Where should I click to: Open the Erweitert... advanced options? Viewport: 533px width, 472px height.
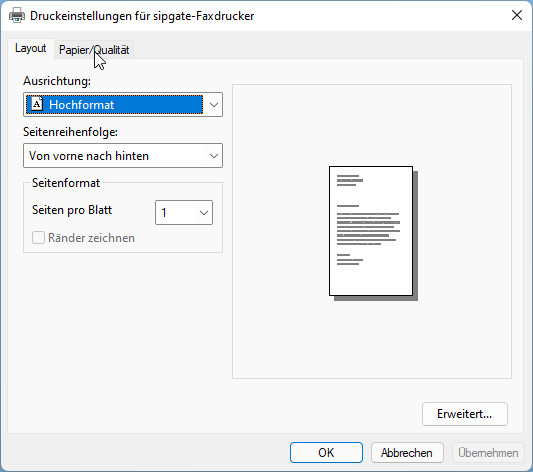464,414
